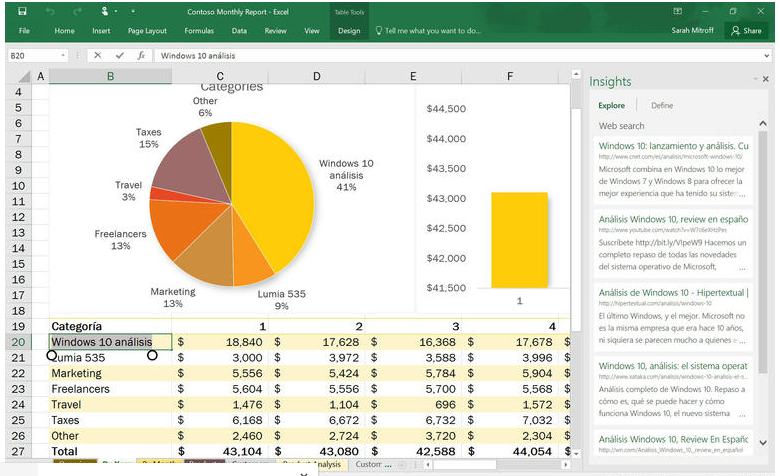
Task: Click the Categoría header cell
Action: [110, 326]
